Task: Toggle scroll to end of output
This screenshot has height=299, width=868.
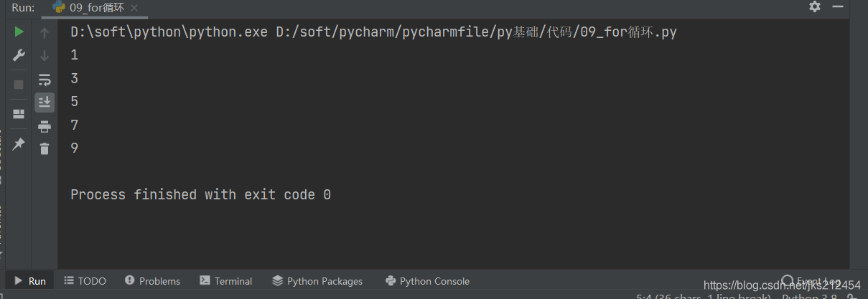Action: [x=45, y=103]
